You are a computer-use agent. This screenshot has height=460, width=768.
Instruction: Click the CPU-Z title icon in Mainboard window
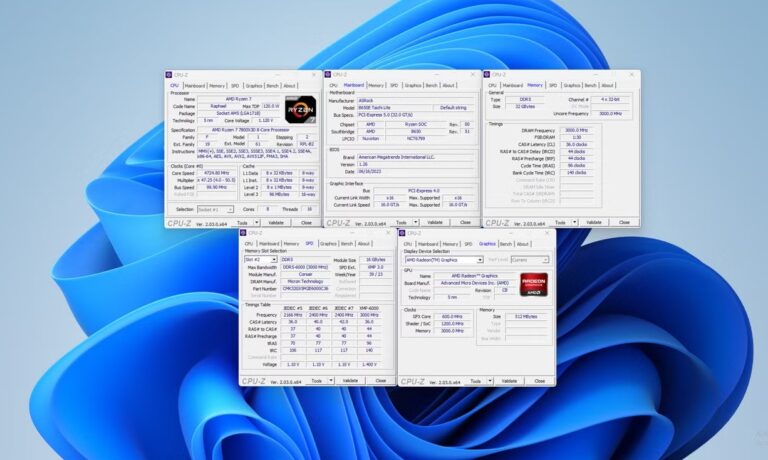[x=328, y=74]
